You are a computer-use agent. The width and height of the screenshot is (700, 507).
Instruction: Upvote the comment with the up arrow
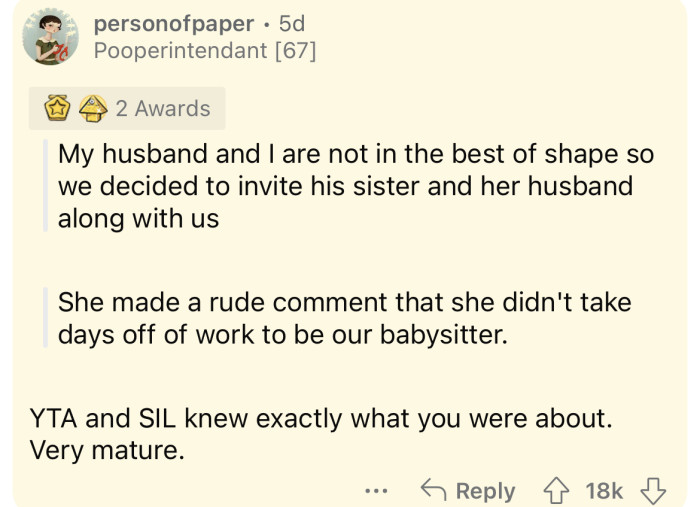click(x=554, y=490)
